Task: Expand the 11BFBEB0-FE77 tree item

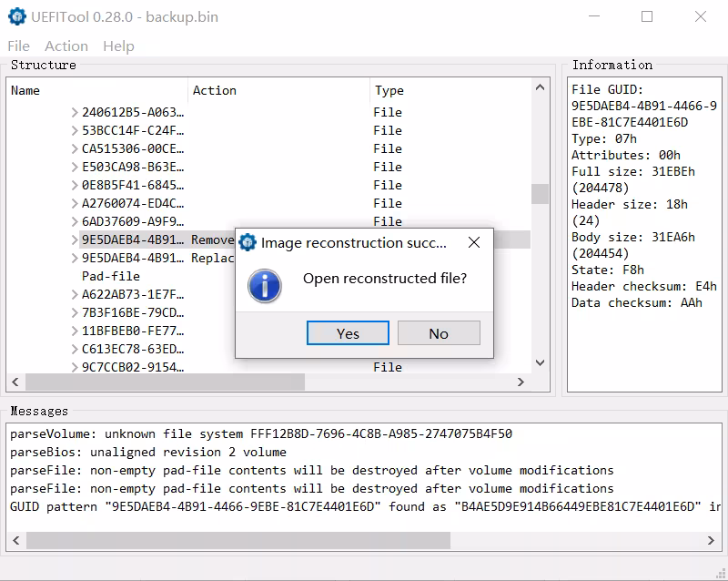Action: (75, 331)
